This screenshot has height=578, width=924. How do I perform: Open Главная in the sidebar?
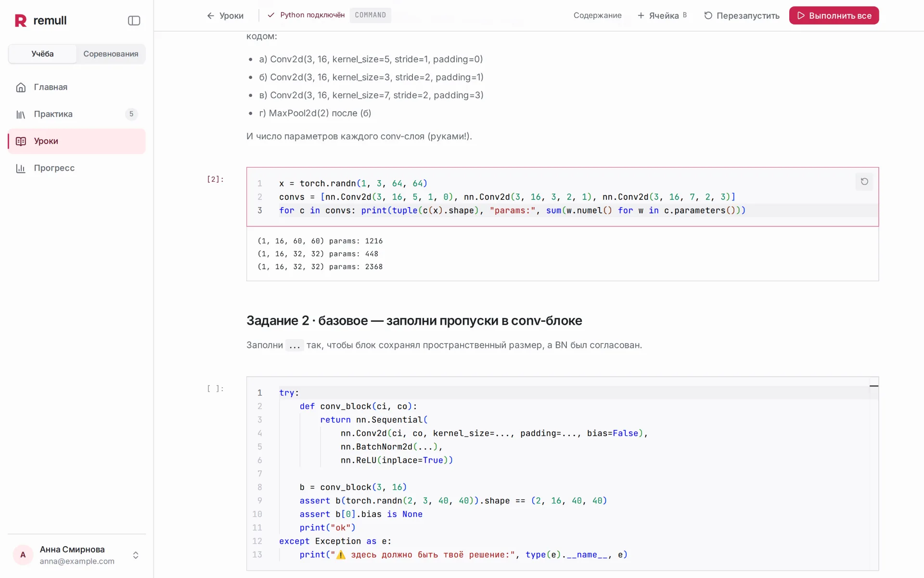pyautogui.click(x=77, y=87)
